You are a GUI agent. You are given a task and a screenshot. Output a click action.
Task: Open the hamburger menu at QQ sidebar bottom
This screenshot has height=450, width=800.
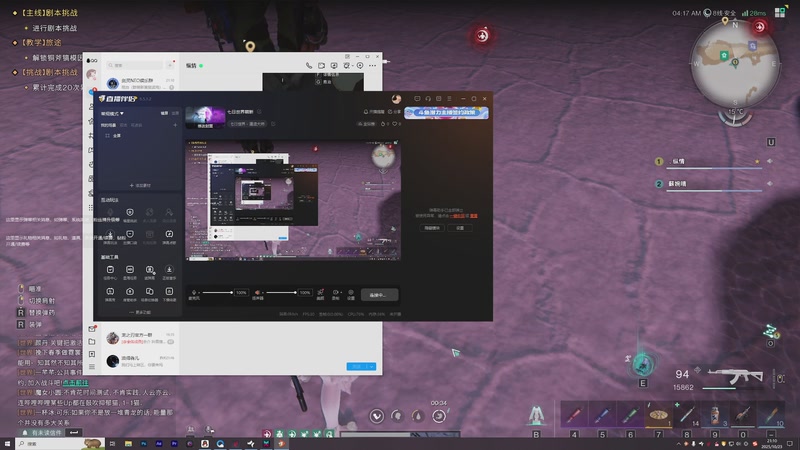(x=92, y=366)
